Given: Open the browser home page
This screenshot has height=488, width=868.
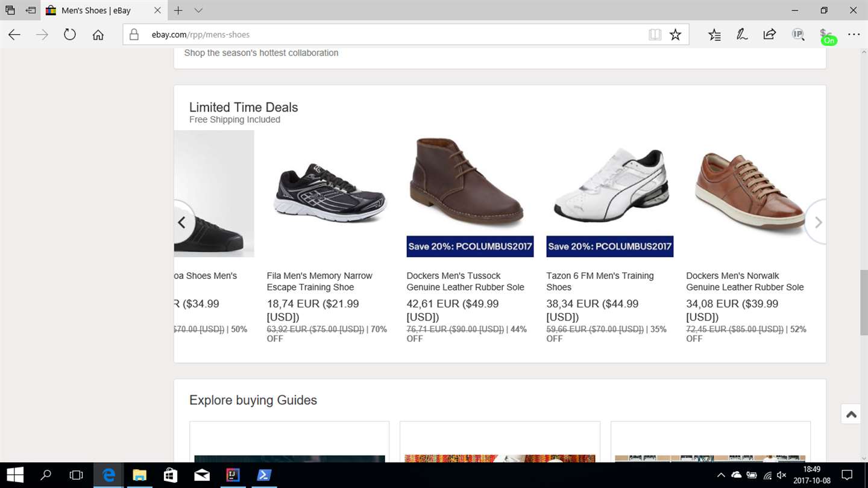Looking at the screenshot, I should (x=98, y=35).
